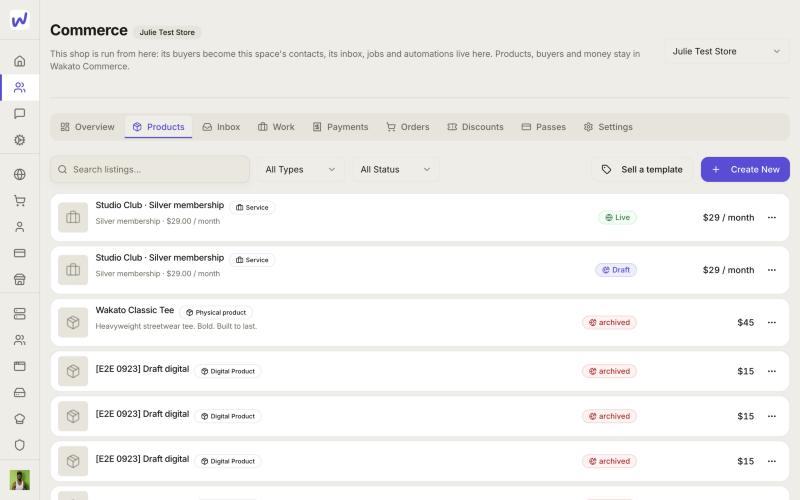Open the graduation cap icon in sidebar
Viewport: 800px width, 500px height.
(x=19, y=419)
